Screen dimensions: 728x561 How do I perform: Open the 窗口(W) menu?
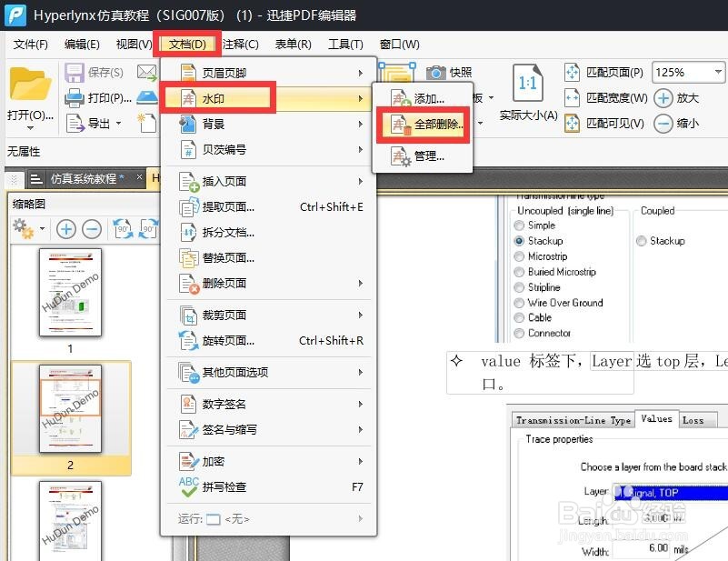tap(399, 45)
